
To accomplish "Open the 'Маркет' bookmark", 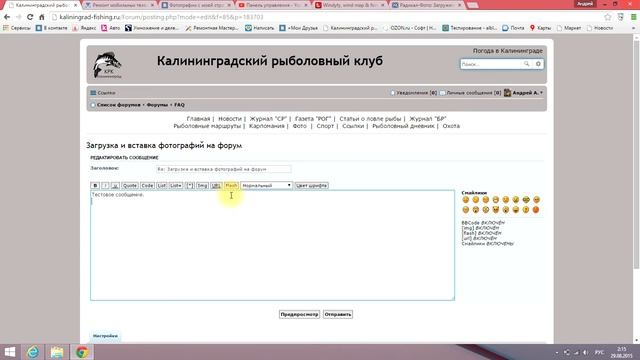I will 569,28.
